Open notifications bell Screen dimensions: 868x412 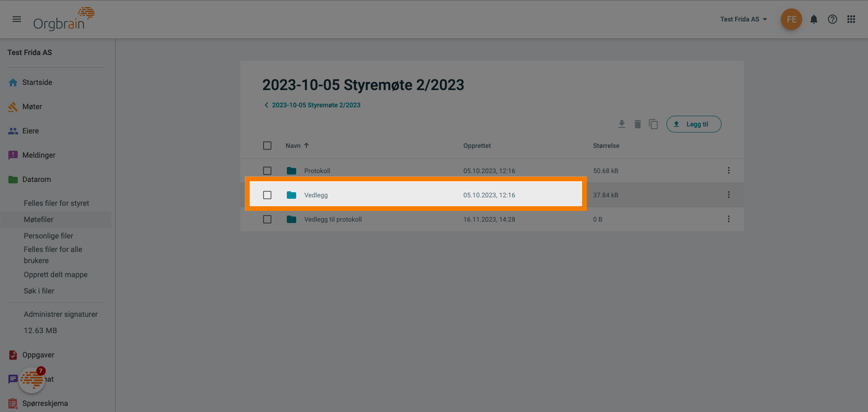pos(814,19)
